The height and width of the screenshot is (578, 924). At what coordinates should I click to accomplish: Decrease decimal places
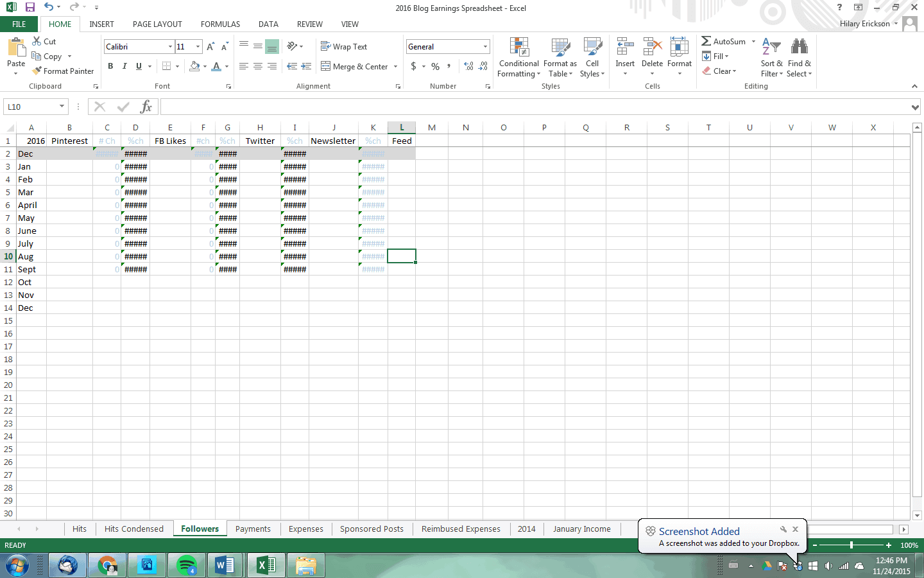tap(483, 66)
